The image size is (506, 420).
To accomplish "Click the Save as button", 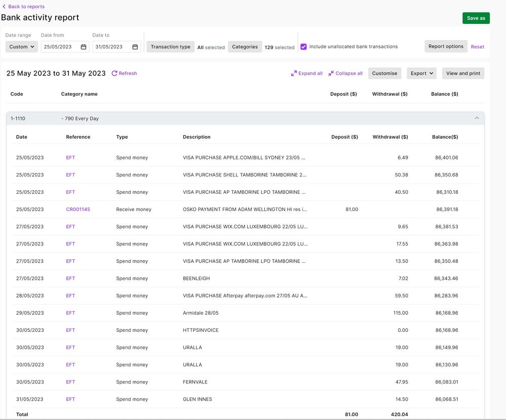I will click(x=476, y=18).
